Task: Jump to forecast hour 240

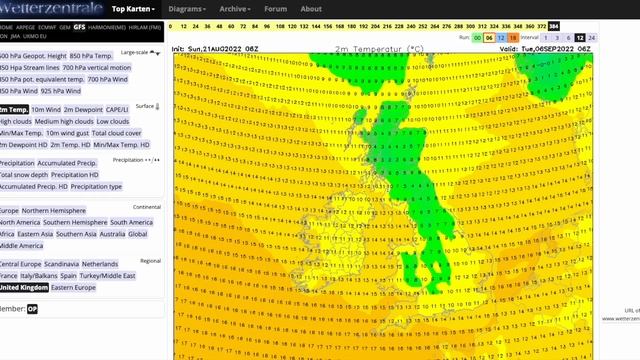Action: (x=411, y=27)
